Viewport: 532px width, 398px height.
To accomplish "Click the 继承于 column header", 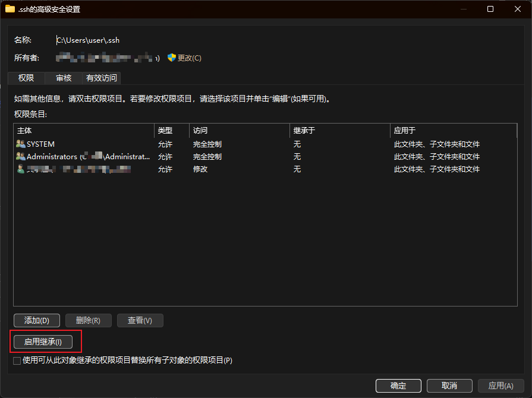I will tap(339, 131).
